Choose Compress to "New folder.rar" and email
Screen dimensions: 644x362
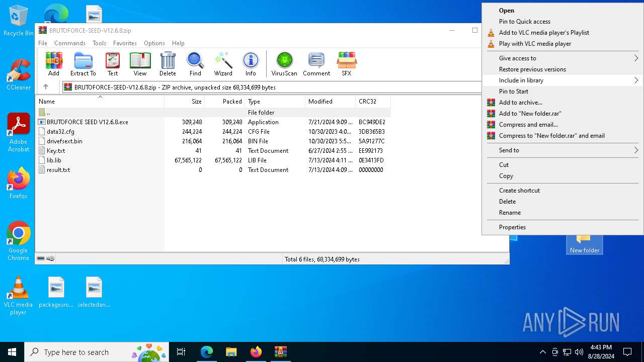[562, 136]
